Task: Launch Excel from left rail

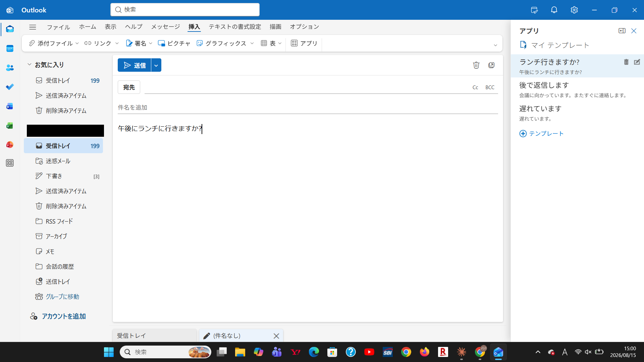Action: (10, 125)
